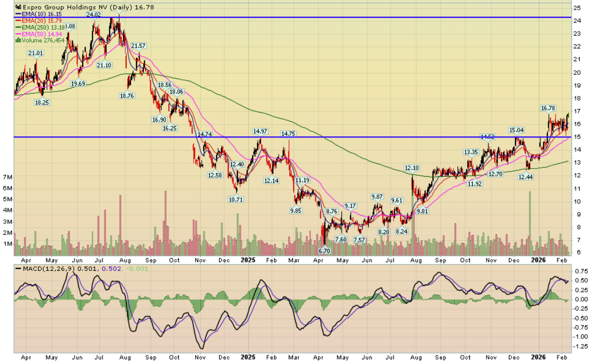Click the 16.78 recent high price label
The height and width of the screenshot is (364, 594).
(548, 108)
